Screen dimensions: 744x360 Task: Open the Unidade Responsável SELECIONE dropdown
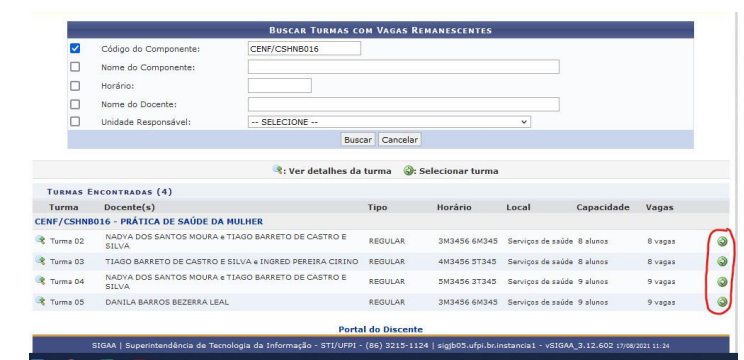click(x=389, y=122)
